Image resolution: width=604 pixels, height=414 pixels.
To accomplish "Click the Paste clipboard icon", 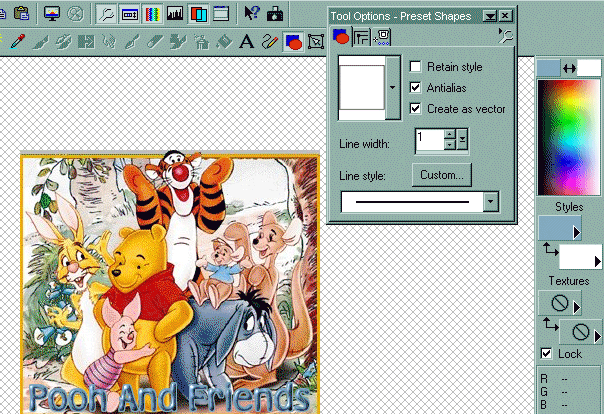I will click(x=21, y=13).
